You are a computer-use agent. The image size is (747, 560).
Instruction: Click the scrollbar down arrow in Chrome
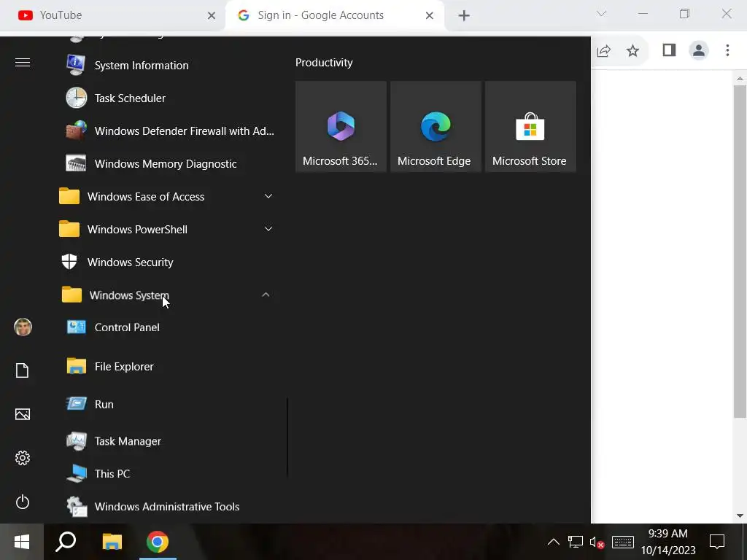coord(740,516)
